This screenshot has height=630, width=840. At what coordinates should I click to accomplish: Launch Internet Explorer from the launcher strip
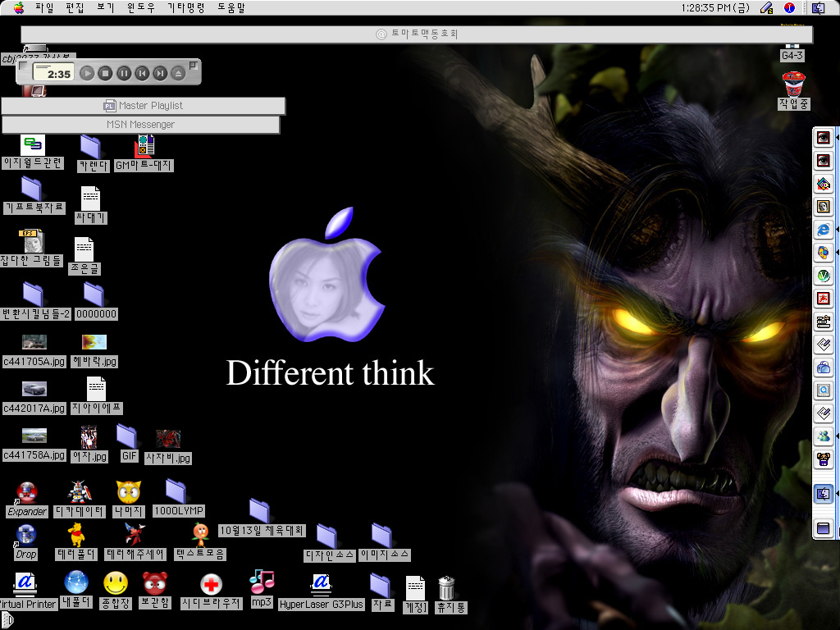pyautogui.click(x=823, y=230)
